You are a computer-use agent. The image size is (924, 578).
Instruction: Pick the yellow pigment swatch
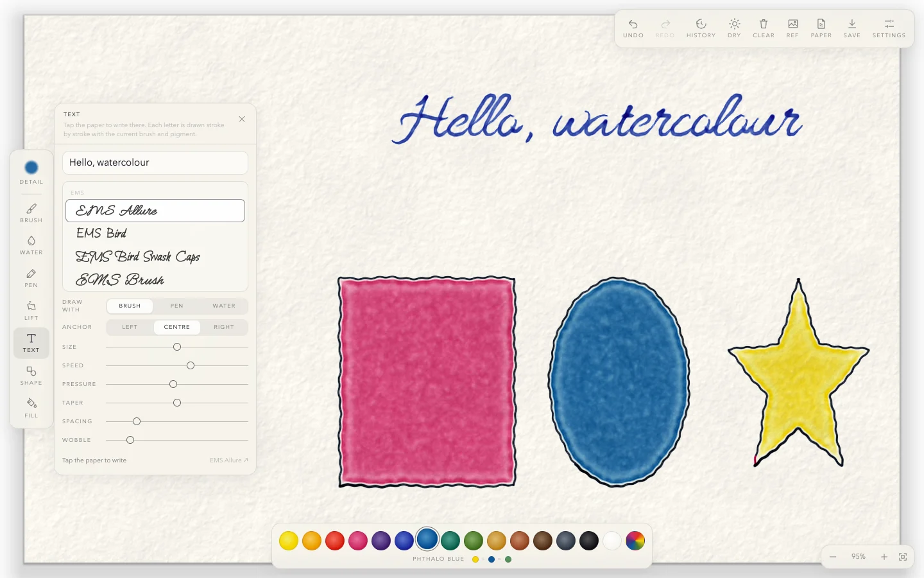pos(289,541)
